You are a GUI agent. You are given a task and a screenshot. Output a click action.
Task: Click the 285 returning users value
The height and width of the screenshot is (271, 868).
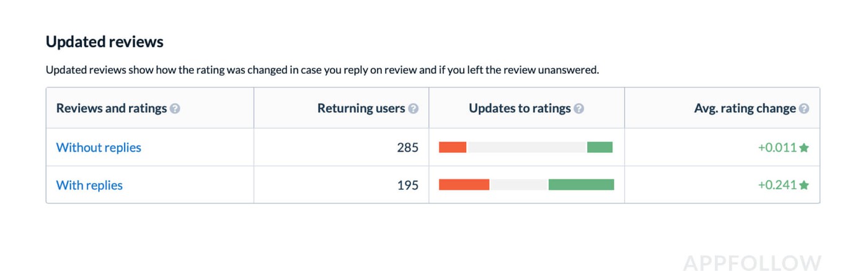(x=407, y=148)
